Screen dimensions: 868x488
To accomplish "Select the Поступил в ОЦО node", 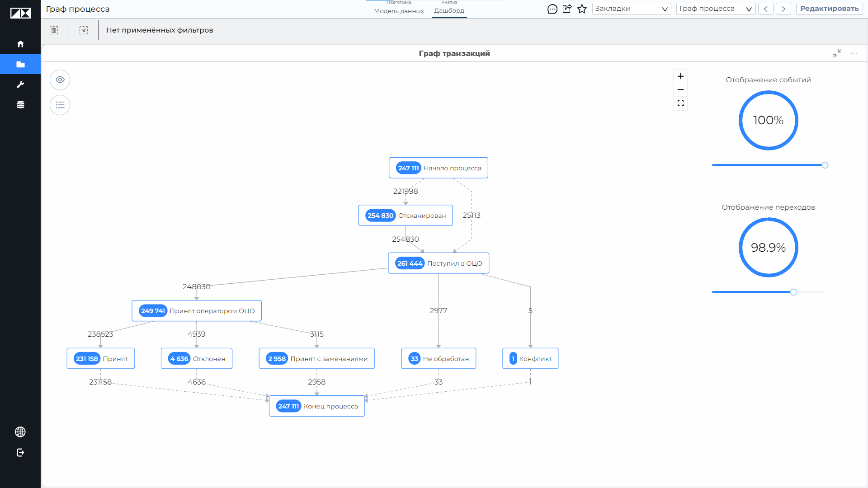I will (439, 263).
